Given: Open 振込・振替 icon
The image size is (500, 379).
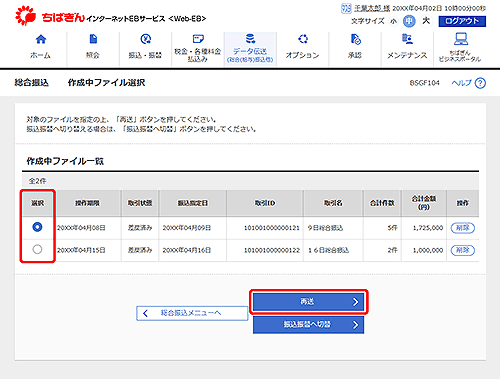Looking at the screenshot, I should pyautogui.click(x=145, y=39).
